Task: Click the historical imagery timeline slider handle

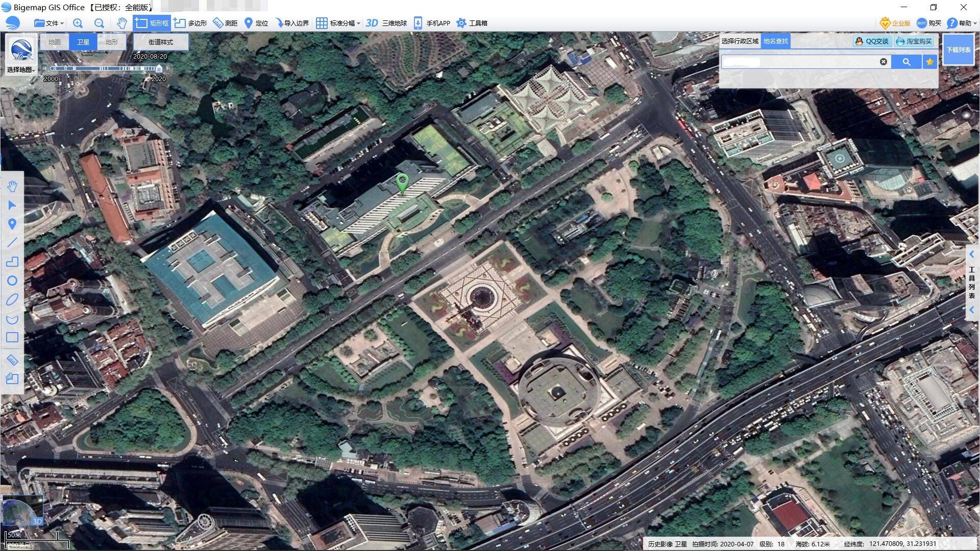Action: click(x=159, y=68)
